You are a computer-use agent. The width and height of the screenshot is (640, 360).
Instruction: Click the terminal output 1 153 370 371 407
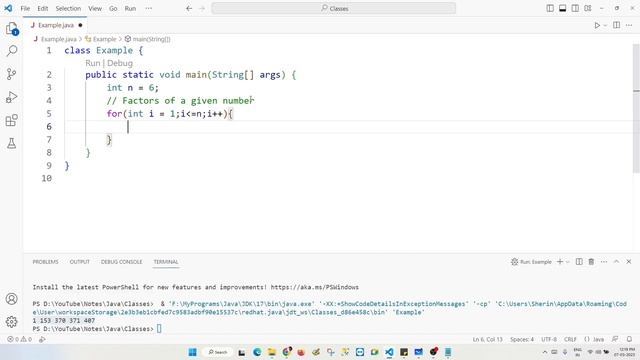click(64, 320)
